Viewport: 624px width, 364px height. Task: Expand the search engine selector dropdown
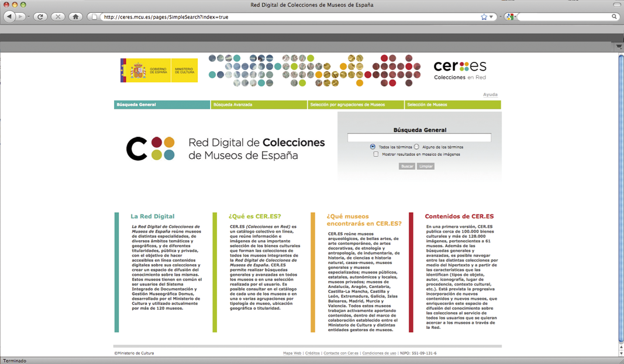511,17
